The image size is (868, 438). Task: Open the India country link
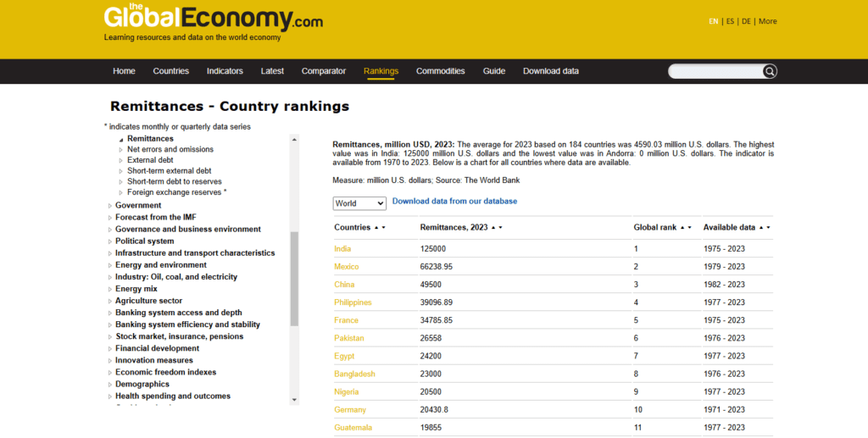pyautogui.click(x=342, y=249)
